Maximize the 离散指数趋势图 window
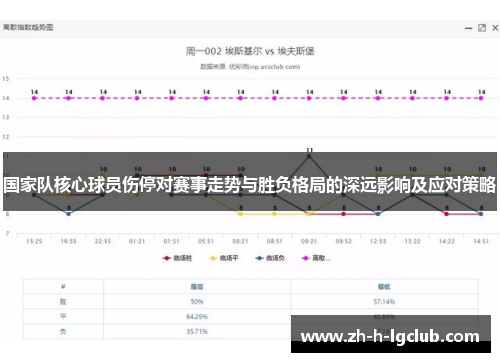 click(x=482, y=28)
